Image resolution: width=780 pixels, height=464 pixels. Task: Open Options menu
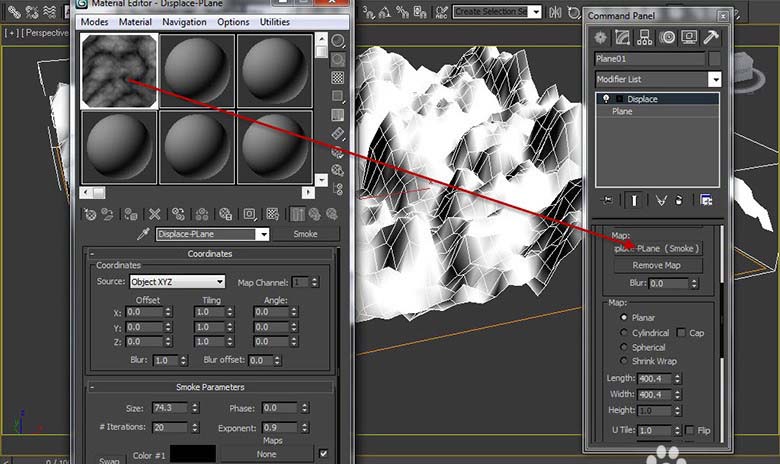point(233,22)
